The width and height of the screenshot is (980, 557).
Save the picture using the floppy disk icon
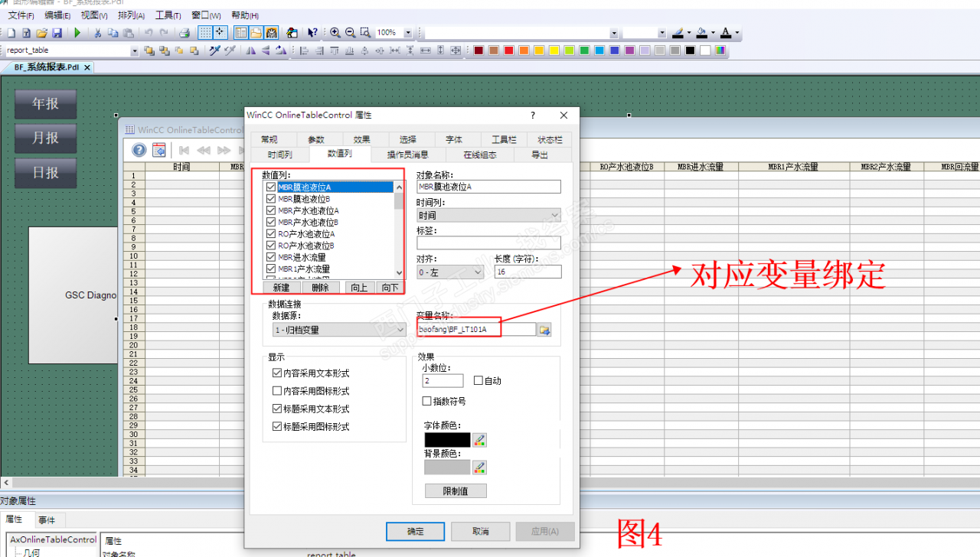coord(57,33)
